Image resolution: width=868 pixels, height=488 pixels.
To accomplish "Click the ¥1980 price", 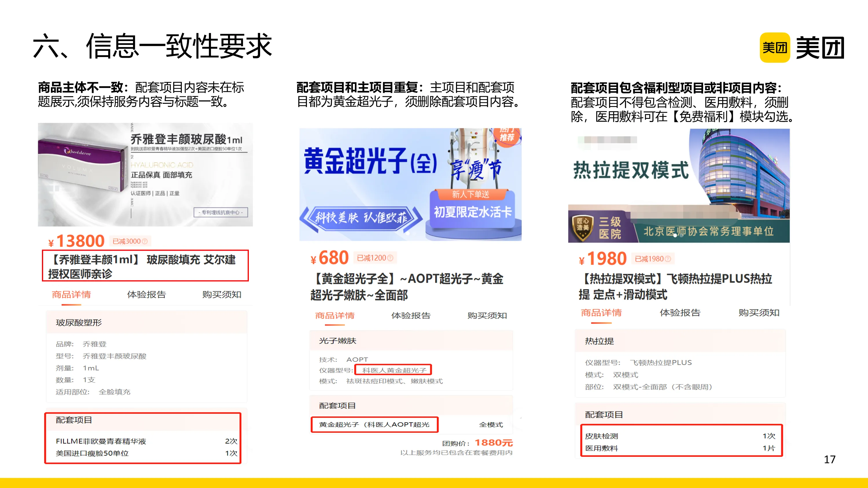I will pyautogui.click(x=603, y=259).
